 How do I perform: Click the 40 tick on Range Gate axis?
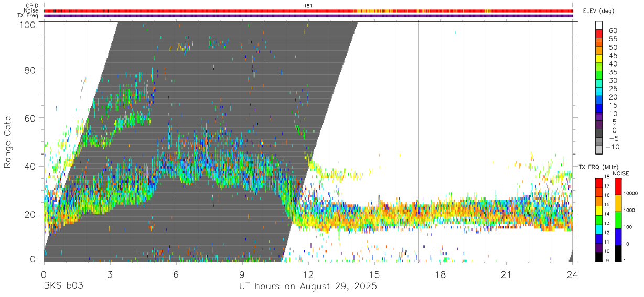click(30, 166)
